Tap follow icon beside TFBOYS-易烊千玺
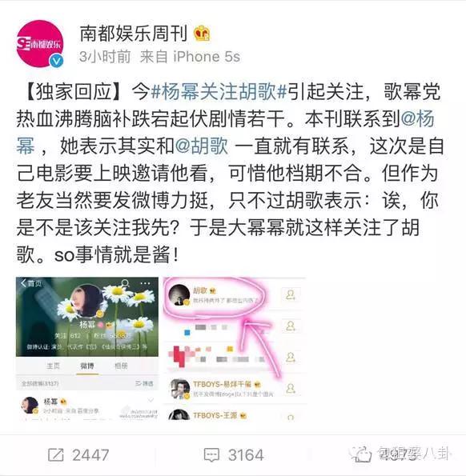 tap(291, 389)
